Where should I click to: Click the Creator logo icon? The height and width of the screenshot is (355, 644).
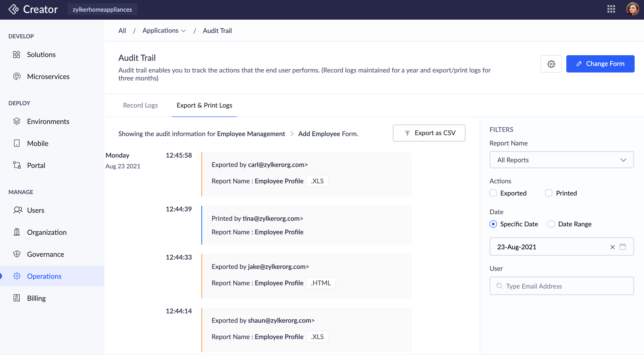point(14,10)
